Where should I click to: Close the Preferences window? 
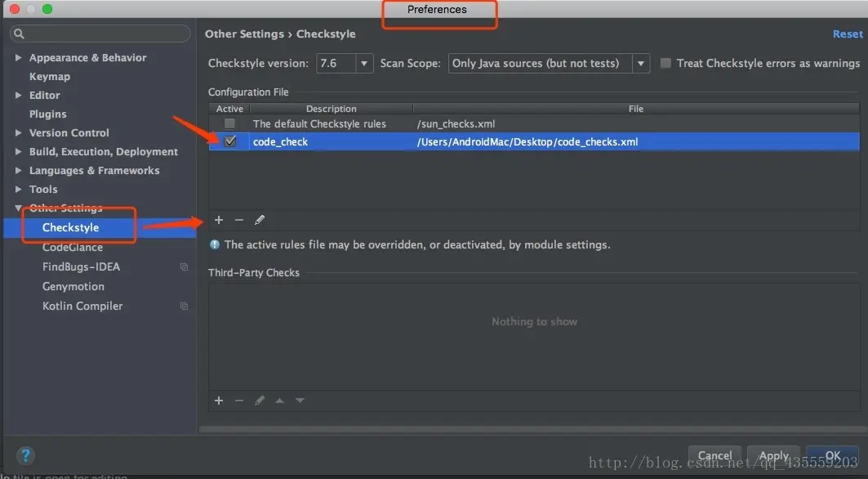tap(15, 9)
